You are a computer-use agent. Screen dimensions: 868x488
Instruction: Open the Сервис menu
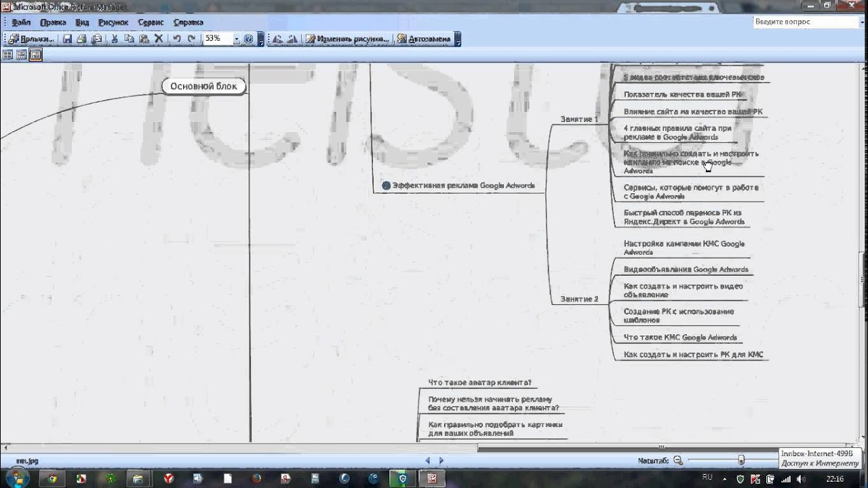coord(151,22)
